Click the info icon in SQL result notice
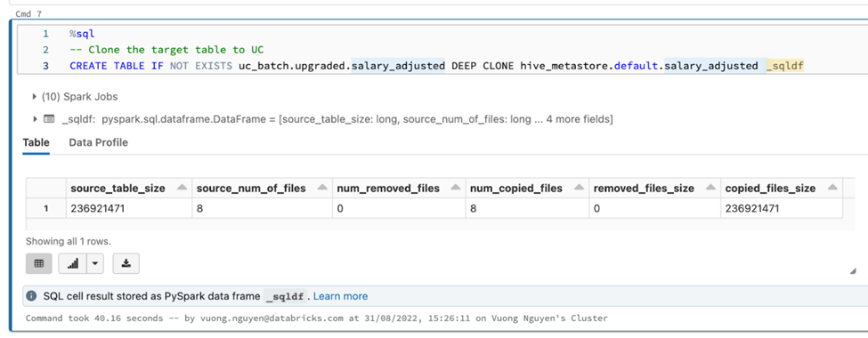Screen dimensions: 868x338 (x=31, y=296)
